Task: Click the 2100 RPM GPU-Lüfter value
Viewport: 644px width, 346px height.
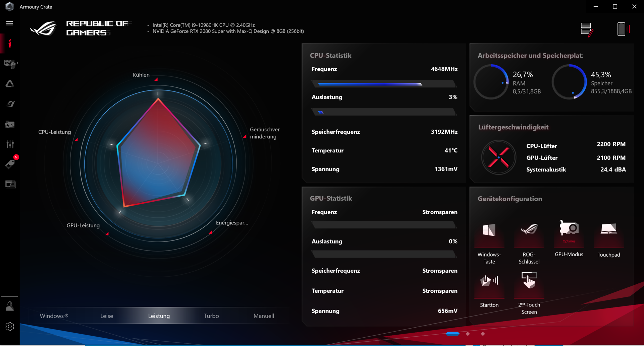Action: tap(611, 158)
